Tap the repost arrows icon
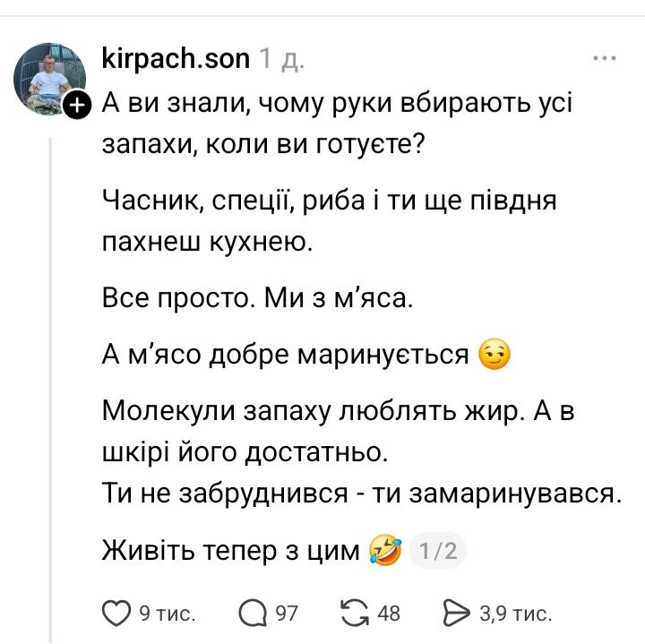Screen dimensions: 645x644 pyautogui.click(x=357, y=613)
